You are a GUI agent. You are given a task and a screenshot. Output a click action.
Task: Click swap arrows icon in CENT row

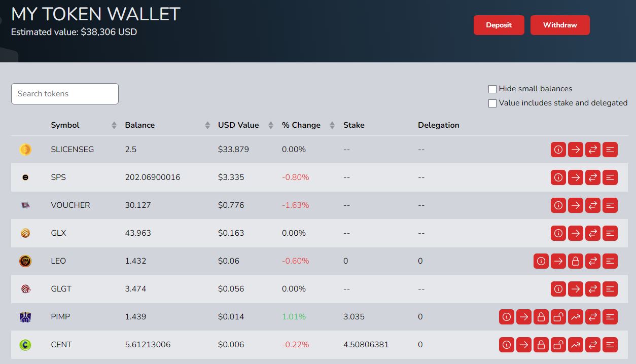pos(592,345)
